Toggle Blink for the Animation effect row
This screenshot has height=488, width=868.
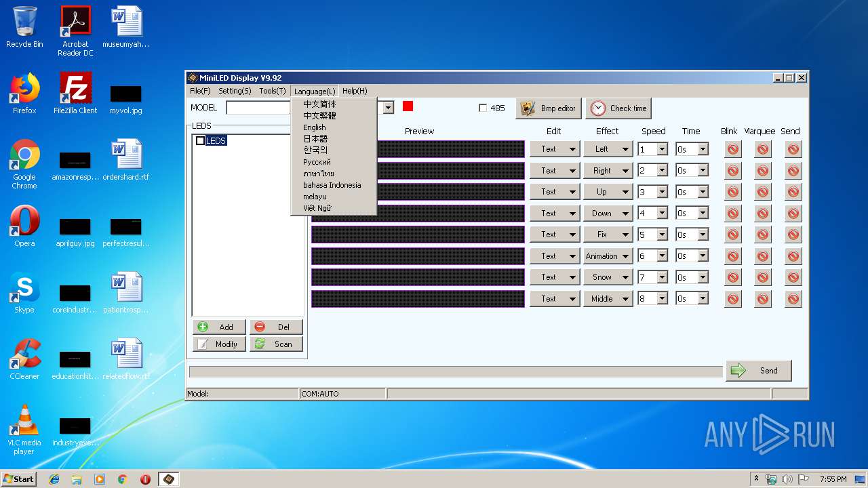point(732,256)
